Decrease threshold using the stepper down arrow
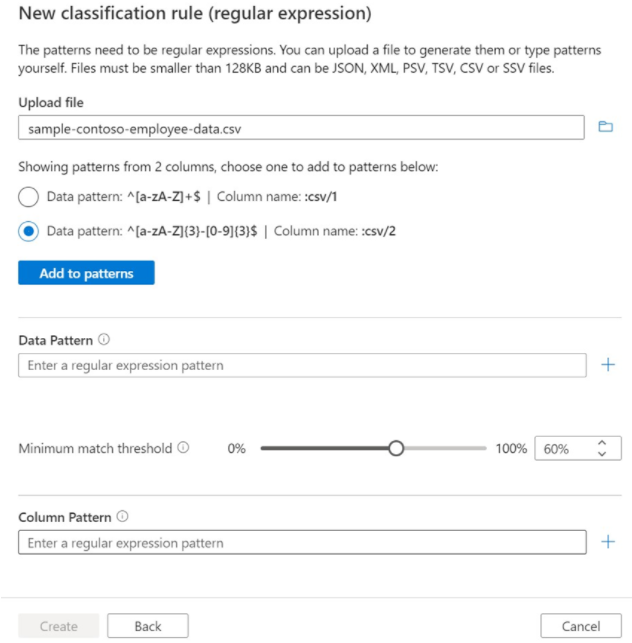This screenshot has width=632, height=643. pyautogui.click(x=601, y=454)
